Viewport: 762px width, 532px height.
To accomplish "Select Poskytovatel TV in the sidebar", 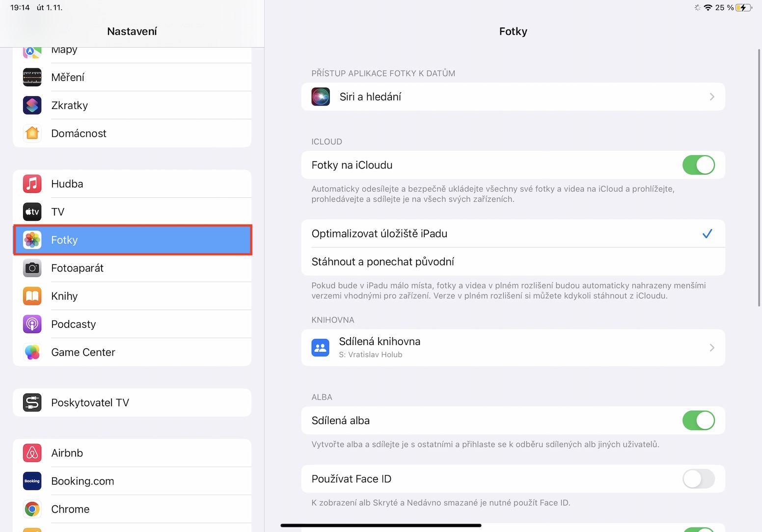I will tap(90, 403).
